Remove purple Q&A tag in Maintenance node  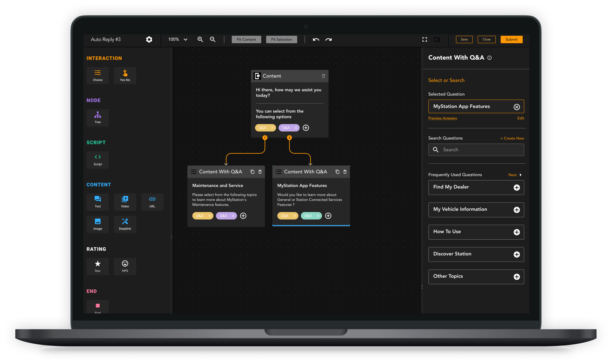click(x=233, y=216)
